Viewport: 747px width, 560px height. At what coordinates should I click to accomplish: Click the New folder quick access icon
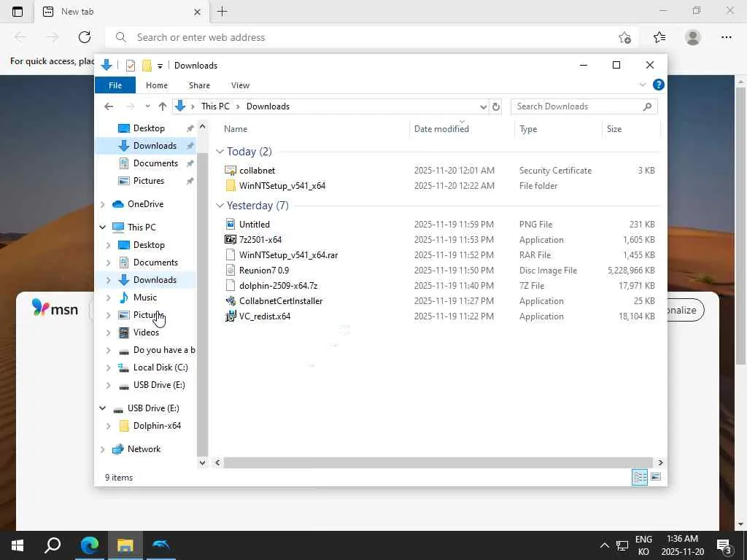point(147,66)
